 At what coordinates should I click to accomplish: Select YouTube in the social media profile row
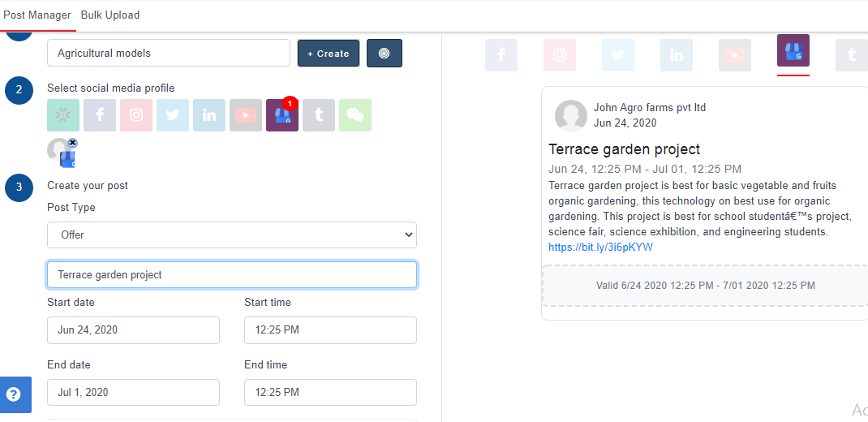click(x=246, y=115)
